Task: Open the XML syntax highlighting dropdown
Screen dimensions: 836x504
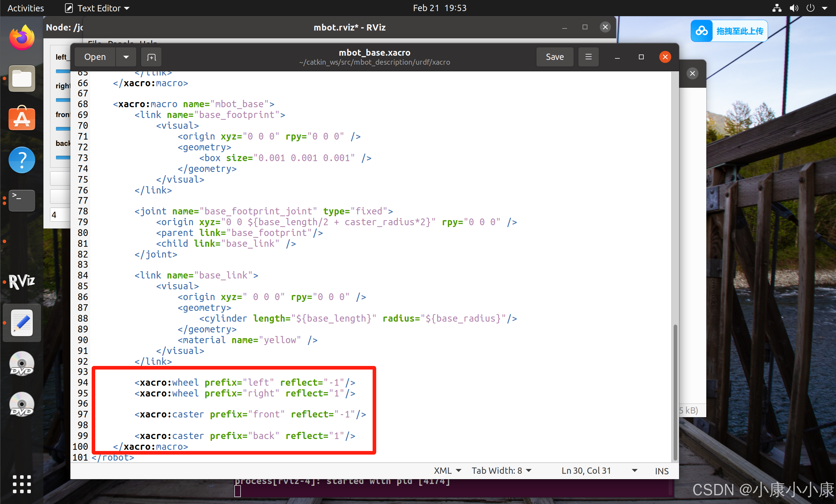Action: (x=447, y=470)
